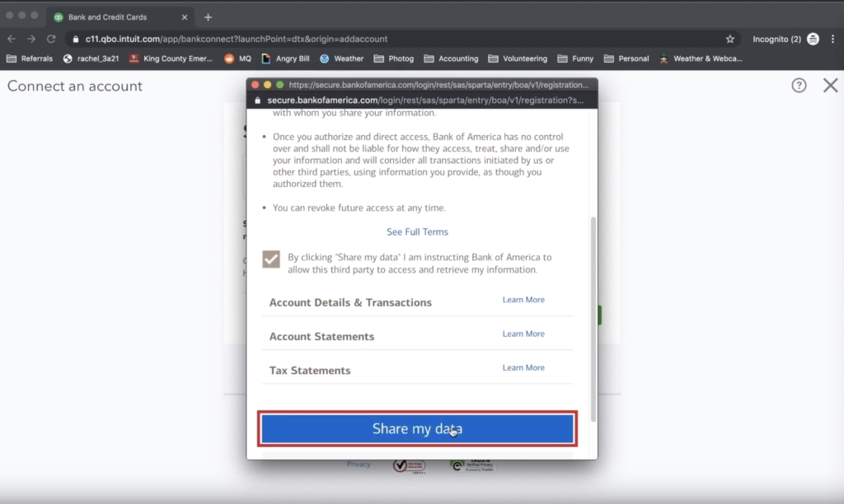The height and width of the screenshot is (504, 844).
Task: Click the popup's lock icon
Action: [x=257, y=100]
